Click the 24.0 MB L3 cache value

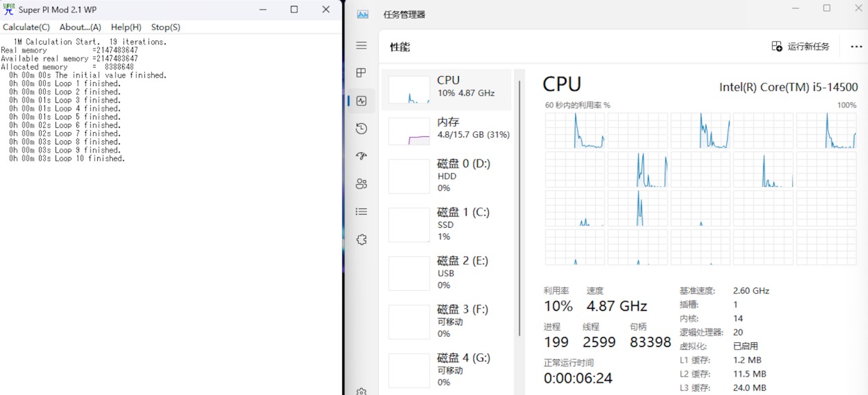(750, 387)
